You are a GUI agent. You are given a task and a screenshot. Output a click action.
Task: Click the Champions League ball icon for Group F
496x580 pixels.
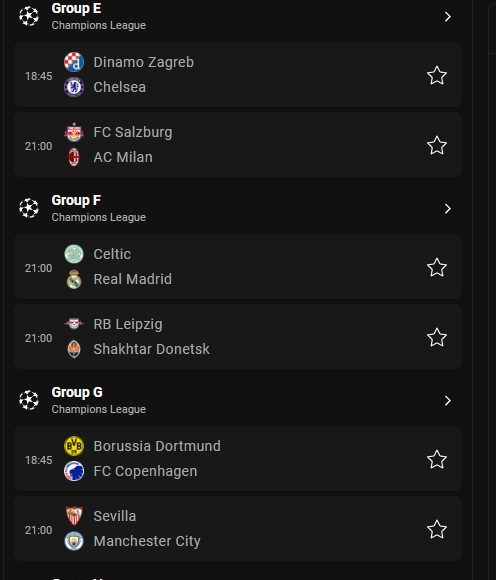pyautogui.click(x=29, y=208)
